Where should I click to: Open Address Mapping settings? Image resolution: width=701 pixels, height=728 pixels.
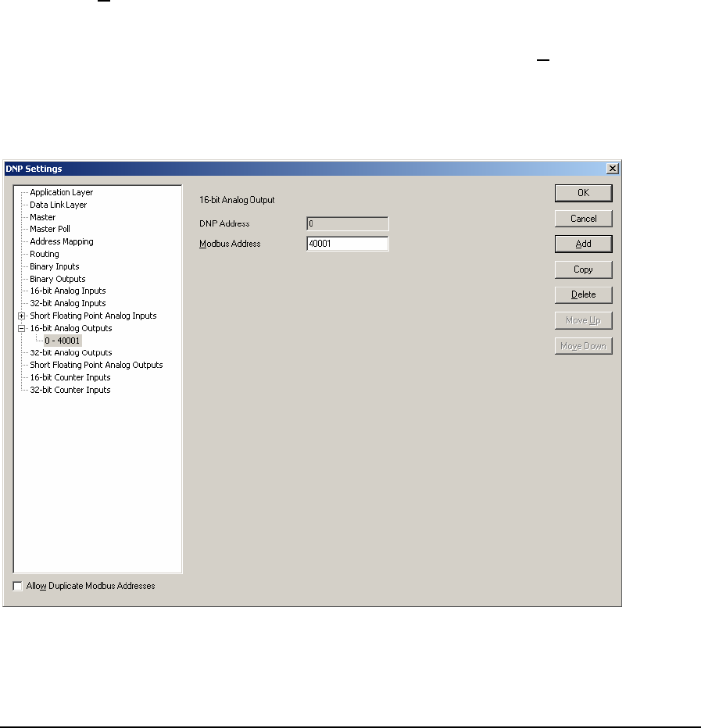61,241
